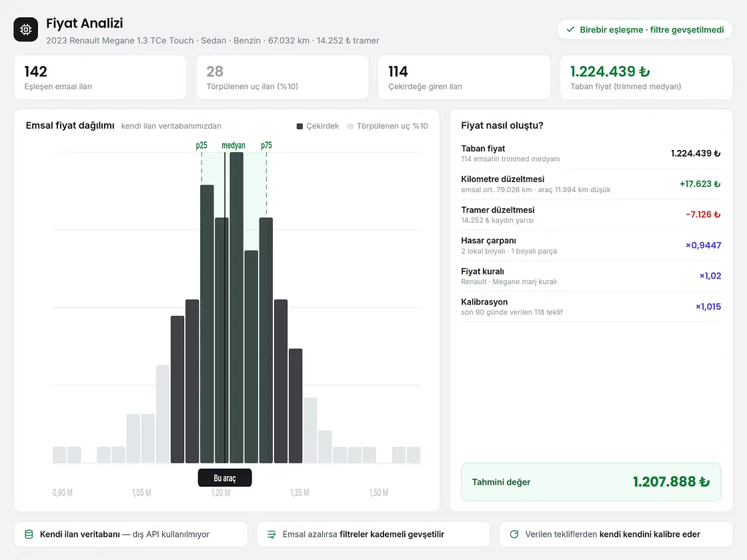Open the 28 Törpülenen uç ilan card

[283, 77]
